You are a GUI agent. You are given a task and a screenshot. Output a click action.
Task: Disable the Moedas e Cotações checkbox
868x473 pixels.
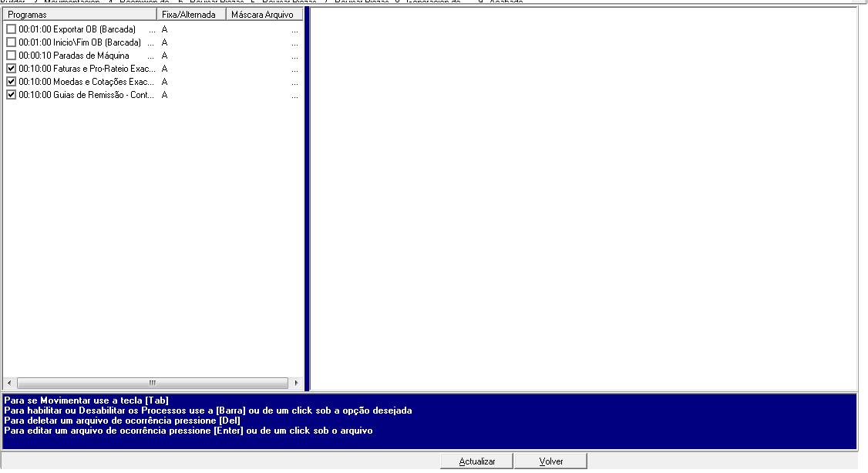(11, 82)
